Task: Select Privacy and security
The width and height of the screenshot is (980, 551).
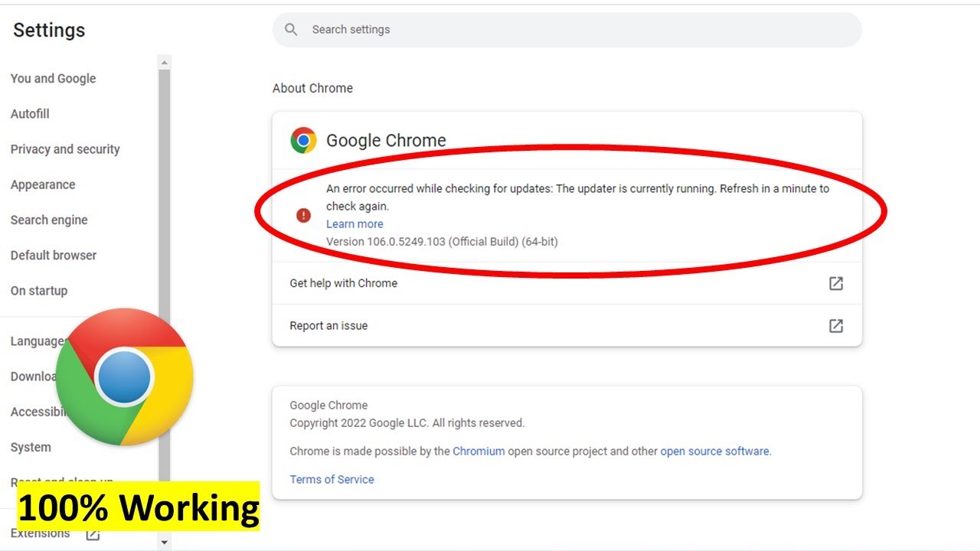Action: 65,149
